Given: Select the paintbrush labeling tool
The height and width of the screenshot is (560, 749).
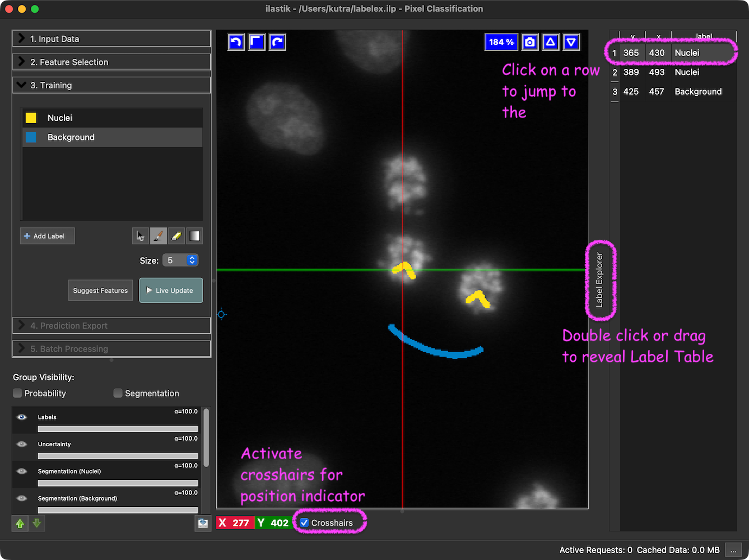Looking at the screenshot, I should pos(159,236).
